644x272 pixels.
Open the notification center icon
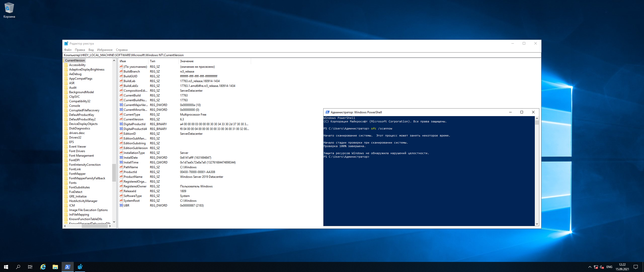(636, 267)
